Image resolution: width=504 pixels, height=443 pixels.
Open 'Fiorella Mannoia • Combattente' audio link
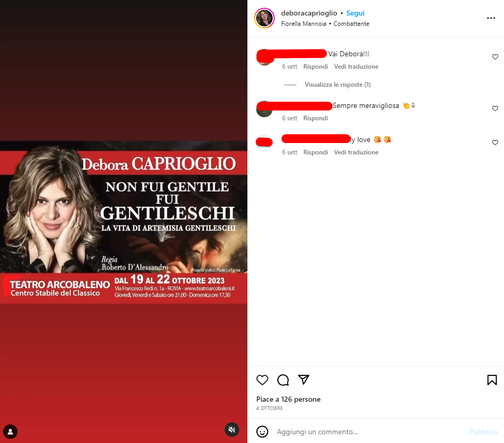(325, 24)
